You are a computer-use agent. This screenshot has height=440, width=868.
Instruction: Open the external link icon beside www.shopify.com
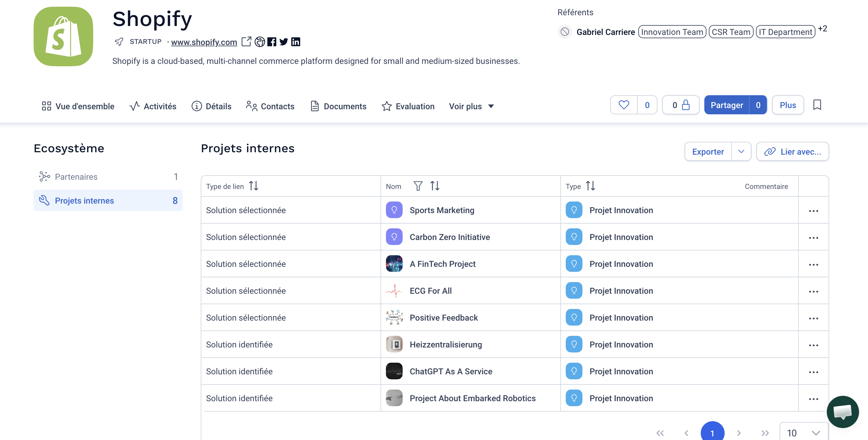246,42
